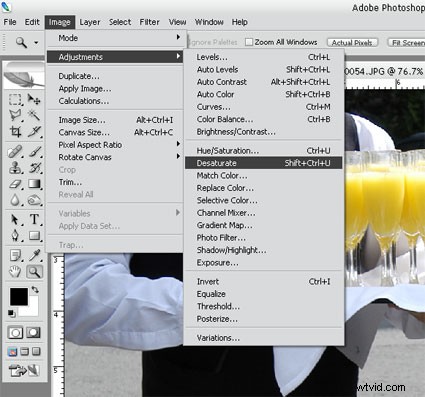Screen dimensions: 425x397
Task: Choose Duplicate from Image menu
Action: (115, 76)
